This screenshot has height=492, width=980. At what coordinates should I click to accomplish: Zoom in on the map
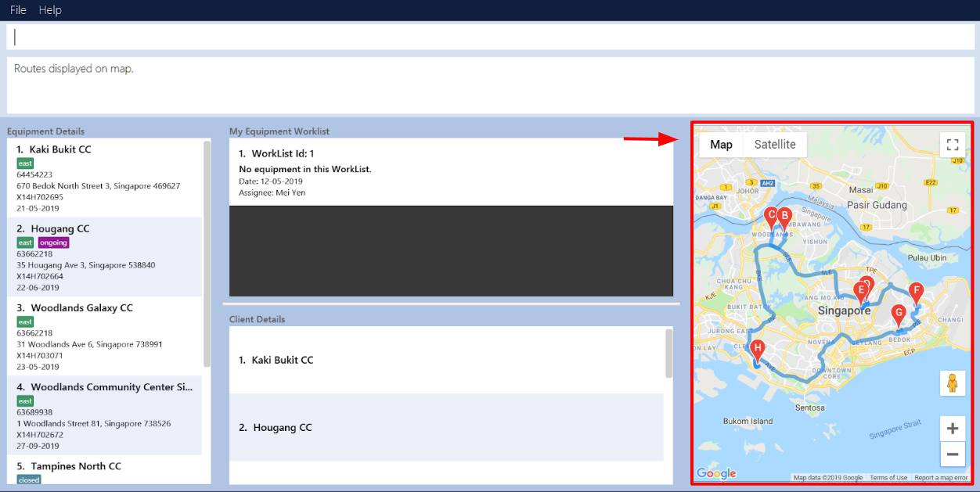point(953,429)
